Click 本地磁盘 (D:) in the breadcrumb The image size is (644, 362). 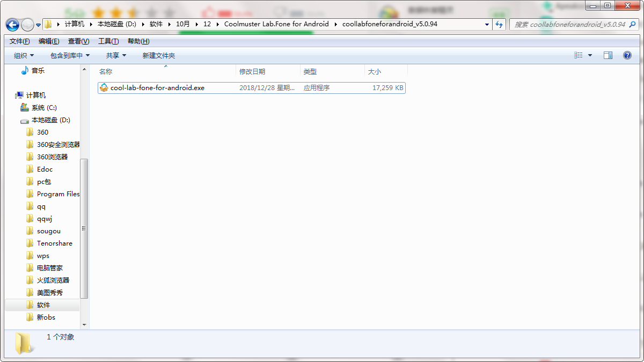point(117,24)
